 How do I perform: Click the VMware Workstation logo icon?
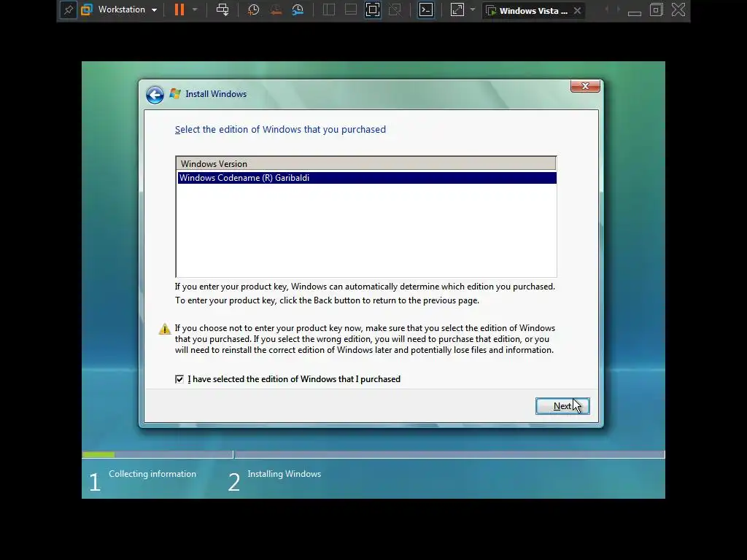[x=87, y=10]
